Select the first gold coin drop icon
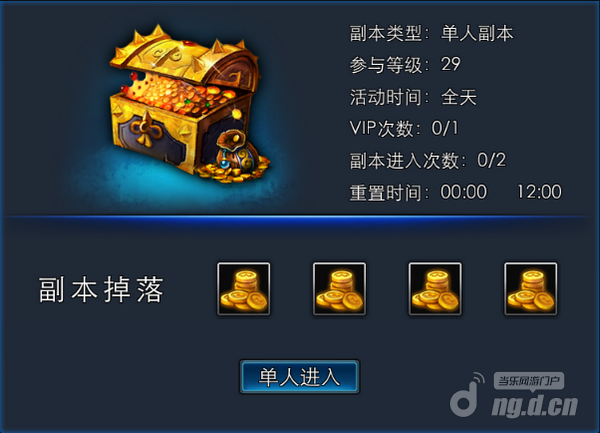Screen dimensions: 600x433 pos(244,289)
